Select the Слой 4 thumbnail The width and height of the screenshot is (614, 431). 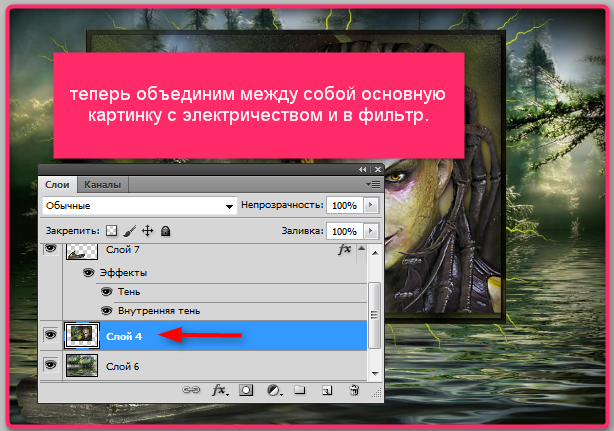click(x=82, y=335)
